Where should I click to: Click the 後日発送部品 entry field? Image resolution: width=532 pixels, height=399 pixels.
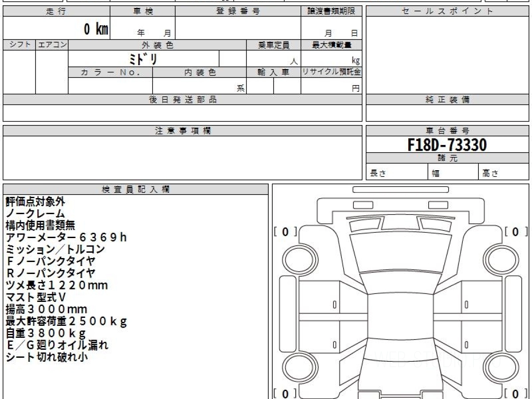[182, 113]
